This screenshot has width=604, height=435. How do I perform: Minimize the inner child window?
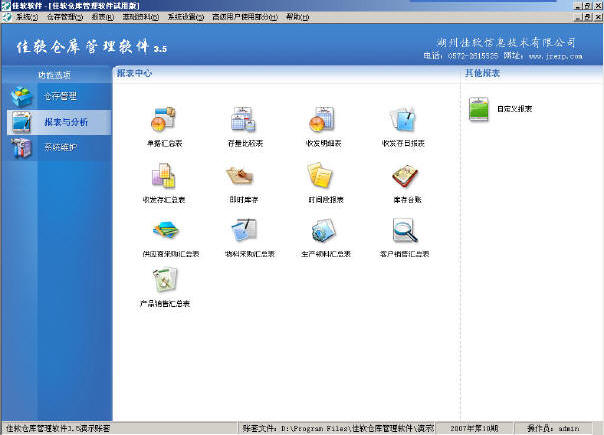pos(578,17)
